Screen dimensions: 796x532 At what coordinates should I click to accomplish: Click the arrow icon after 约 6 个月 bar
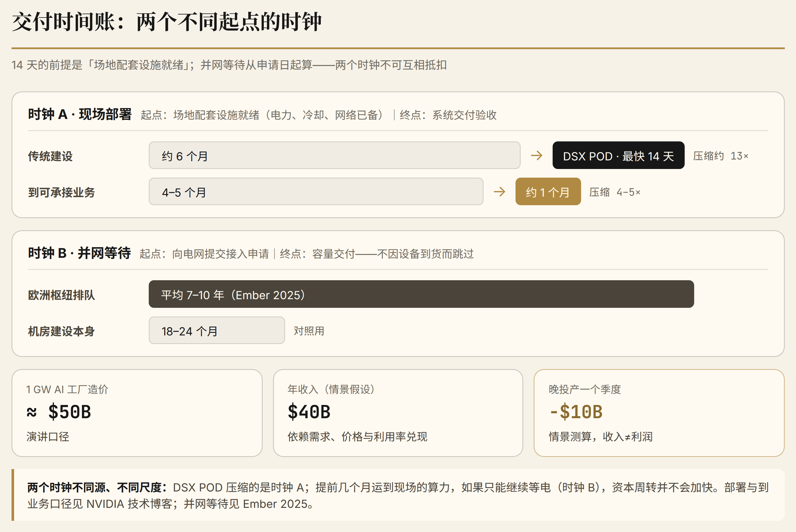tap(537, 156)
